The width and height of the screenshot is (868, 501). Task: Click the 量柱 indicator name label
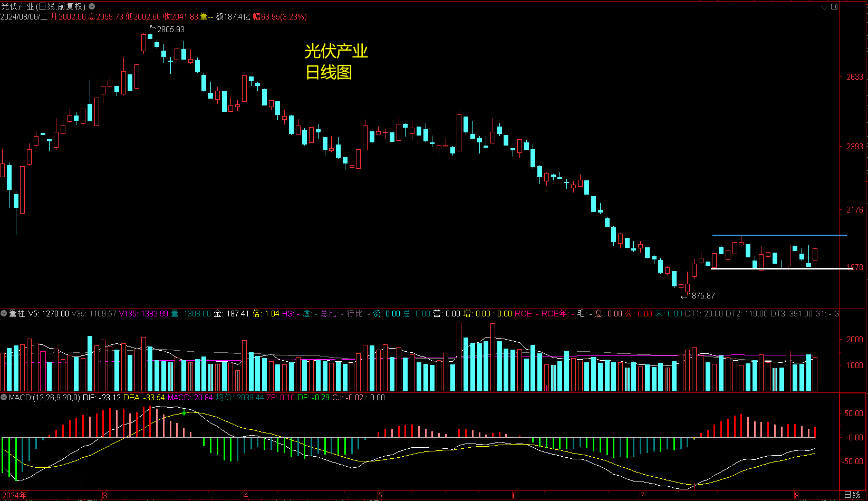click(x=17, y=313)
